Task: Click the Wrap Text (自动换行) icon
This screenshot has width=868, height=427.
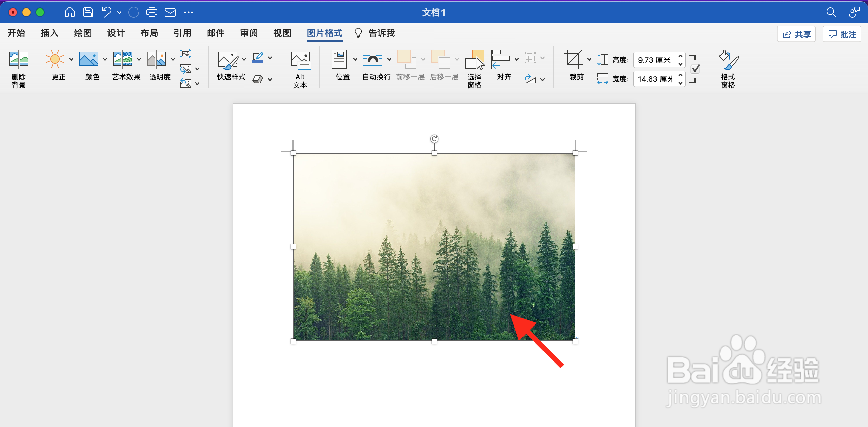Action: (x=373, y=59)
